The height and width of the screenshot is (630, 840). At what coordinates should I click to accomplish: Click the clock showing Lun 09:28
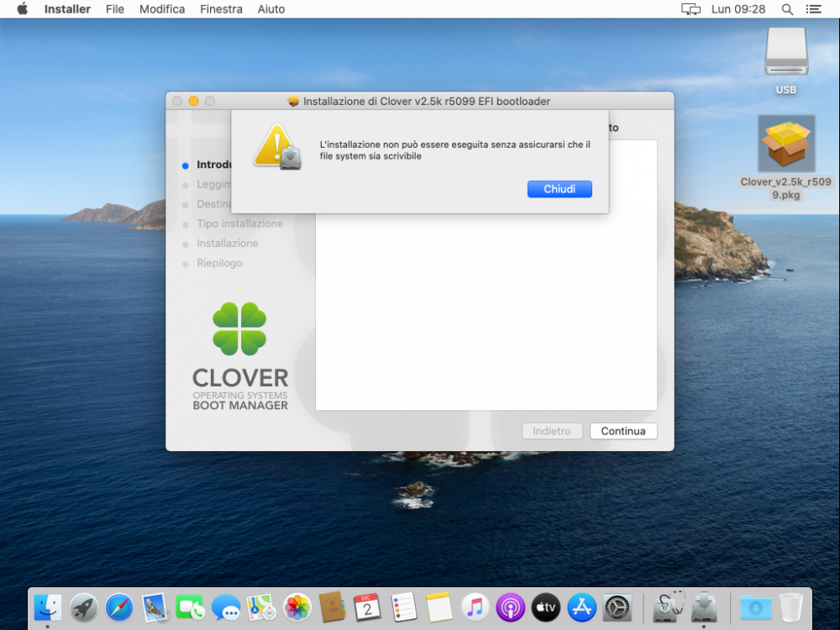pyautogui.click(x=738, y=9)
